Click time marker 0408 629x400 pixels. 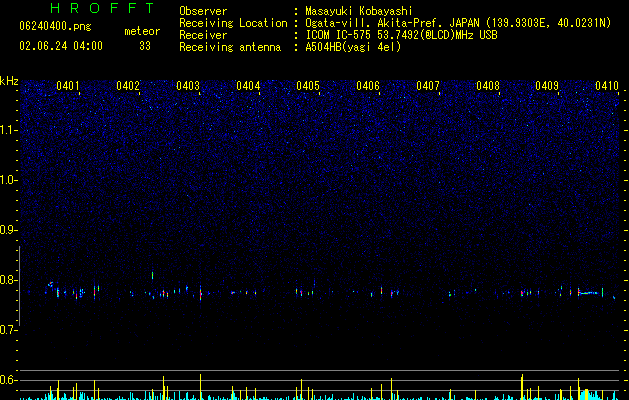tap(488, 86)
